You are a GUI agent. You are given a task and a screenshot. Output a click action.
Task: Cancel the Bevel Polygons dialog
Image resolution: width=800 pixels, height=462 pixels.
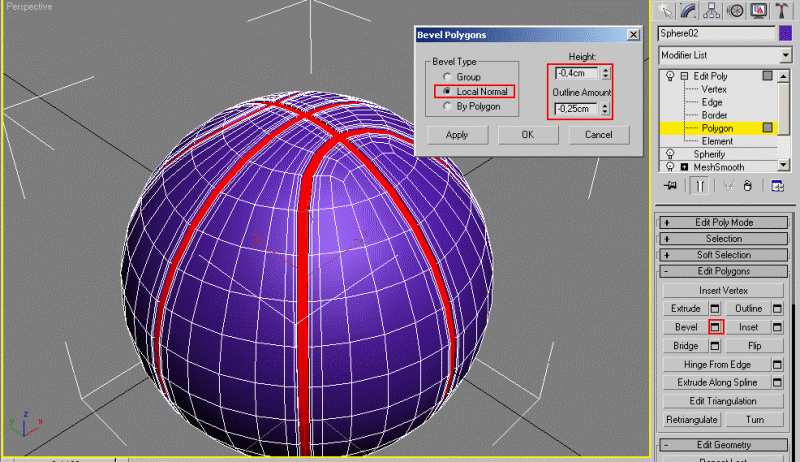(598, 135)
